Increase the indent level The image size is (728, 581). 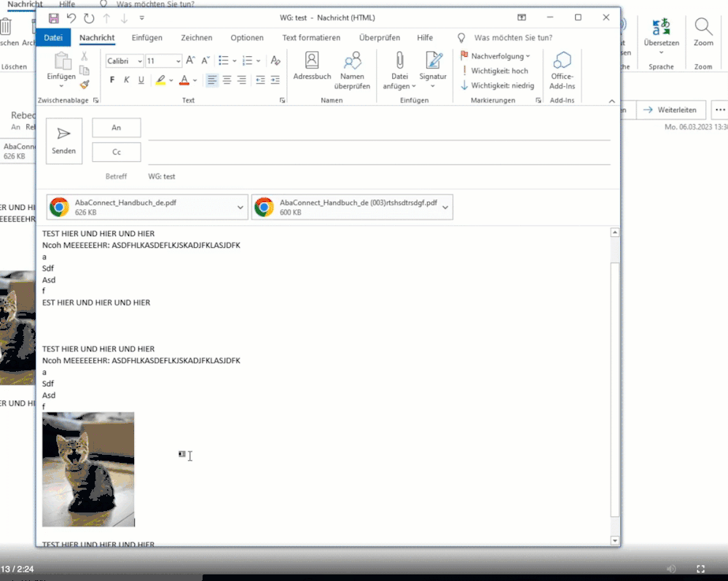[275, 80]
